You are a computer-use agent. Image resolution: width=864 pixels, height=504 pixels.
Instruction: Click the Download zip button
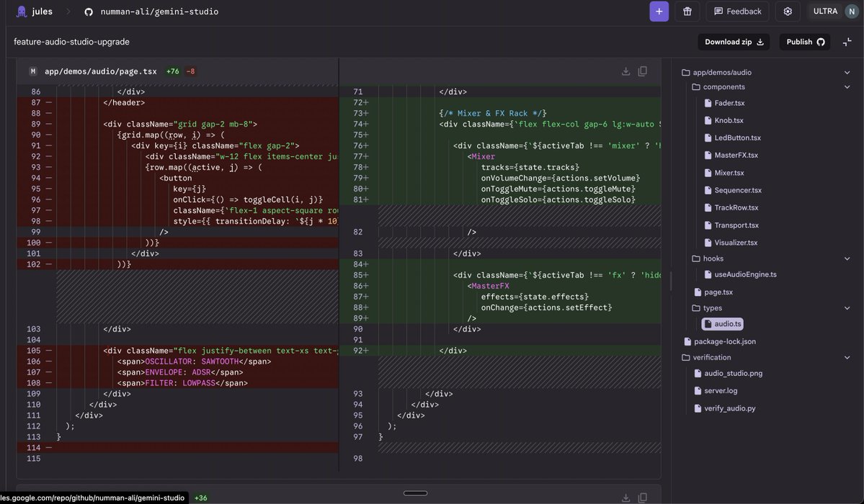pos(734,40)
